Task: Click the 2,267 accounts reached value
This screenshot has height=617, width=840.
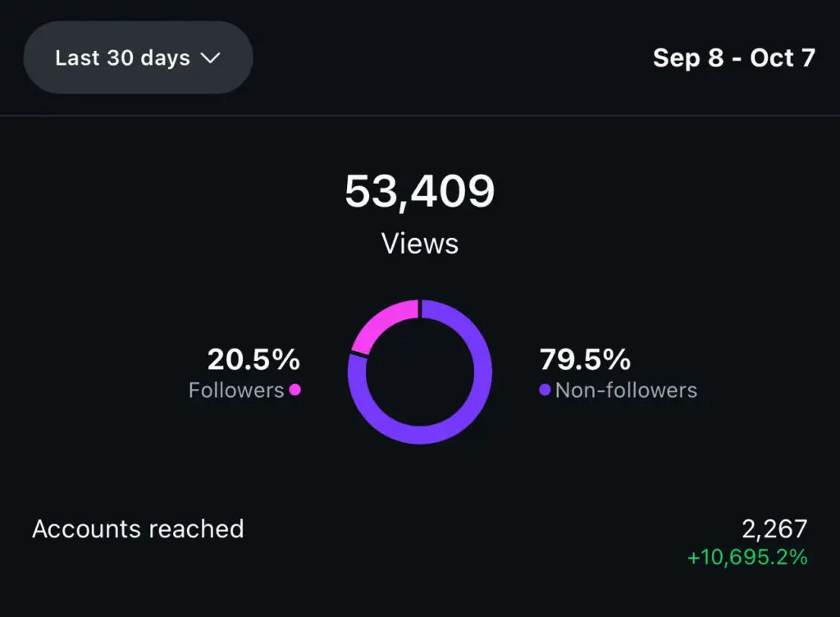Action: pos(774,528)
